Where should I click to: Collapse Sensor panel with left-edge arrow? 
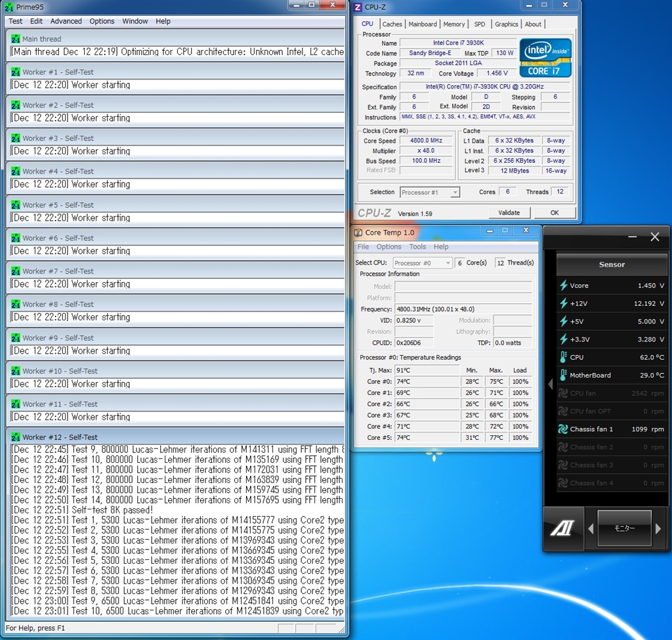click(x=551, y=384)
